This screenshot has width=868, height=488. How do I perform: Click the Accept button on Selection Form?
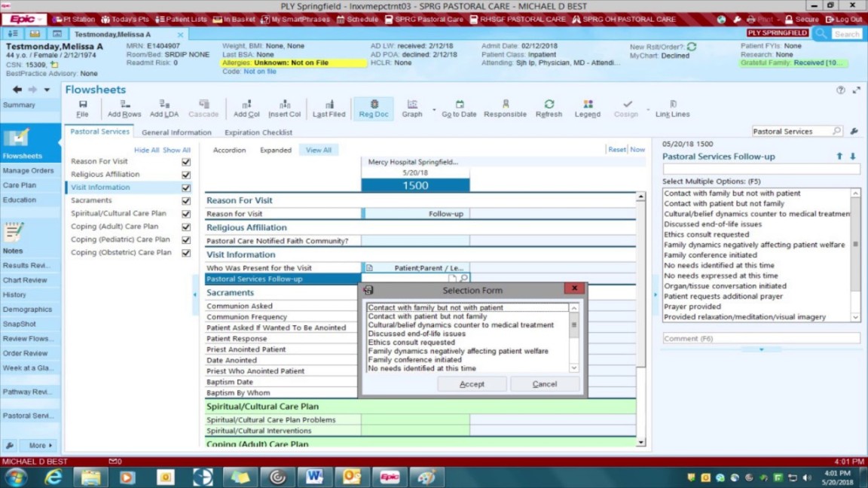click(x=472, y=383)
